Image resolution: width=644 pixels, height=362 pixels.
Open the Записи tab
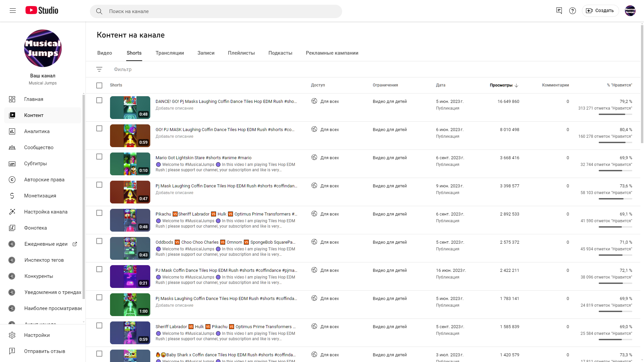pyautogui.click(x=206, y=53)
